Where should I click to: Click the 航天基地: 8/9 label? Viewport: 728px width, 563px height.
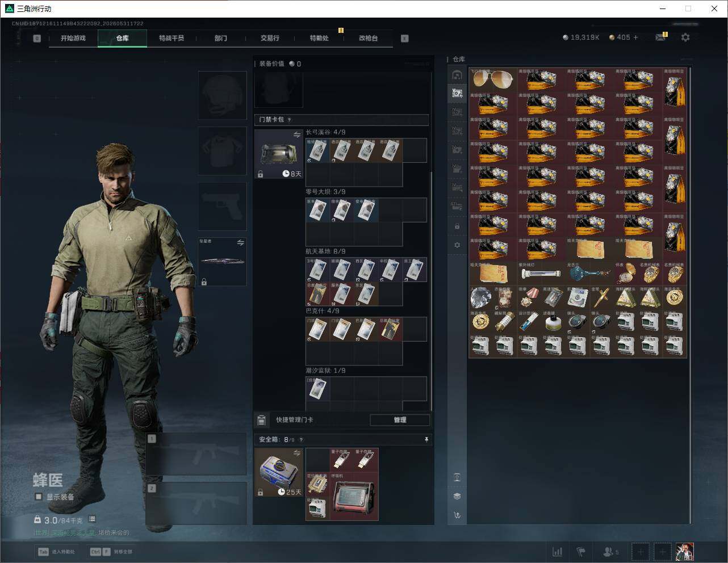coord(325,251)
